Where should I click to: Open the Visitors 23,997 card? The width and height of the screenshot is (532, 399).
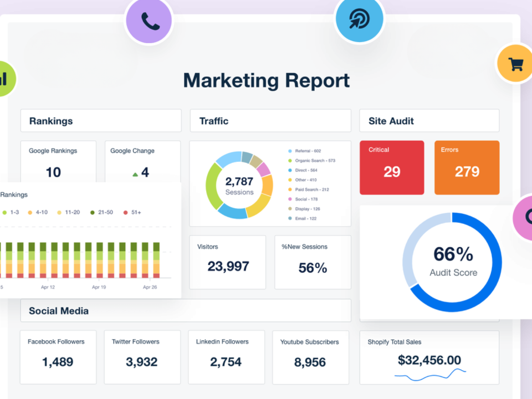227,262
